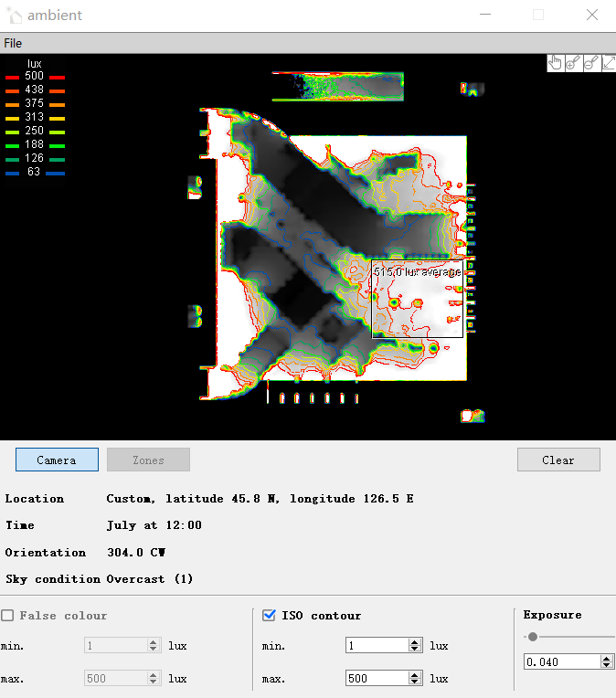Activate the zoom in magnifier tool
Viewport: 616px width, 698px height.
tap(573, 62)
